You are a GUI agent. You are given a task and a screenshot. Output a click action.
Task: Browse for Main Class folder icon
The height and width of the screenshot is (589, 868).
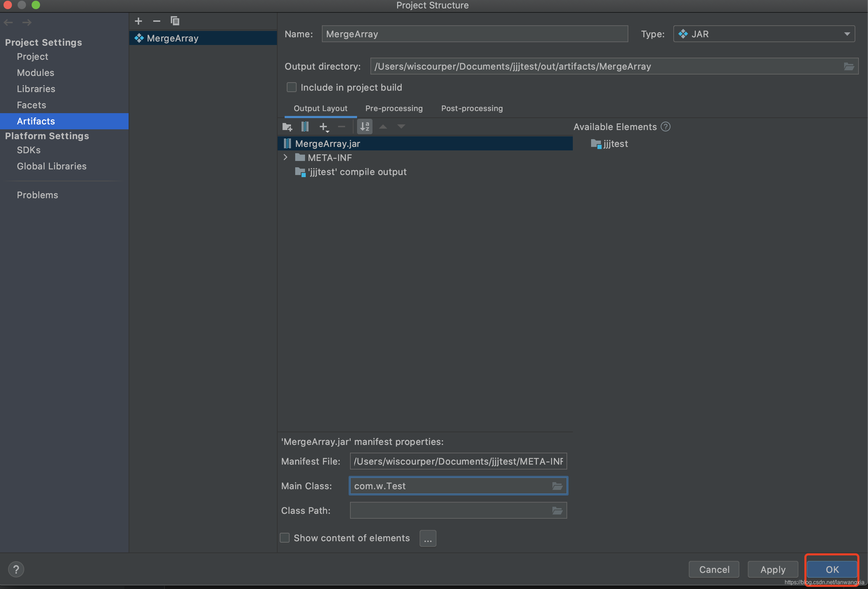tap(557, 486)
